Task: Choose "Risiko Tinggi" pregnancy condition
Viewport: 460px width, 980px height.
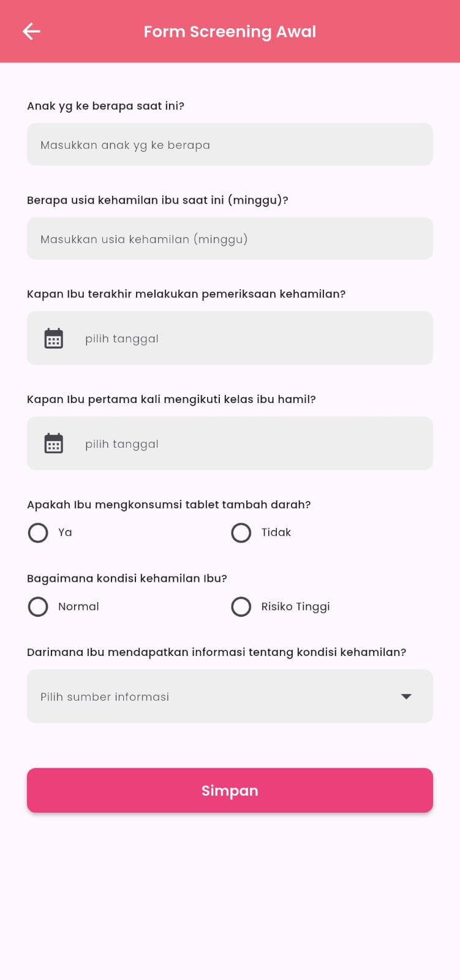Action: [241, 607]
